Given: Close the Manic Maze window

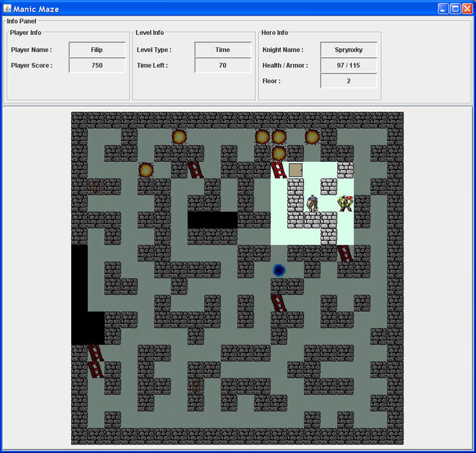Looking at the screenshot, I should tap(467, 8).
